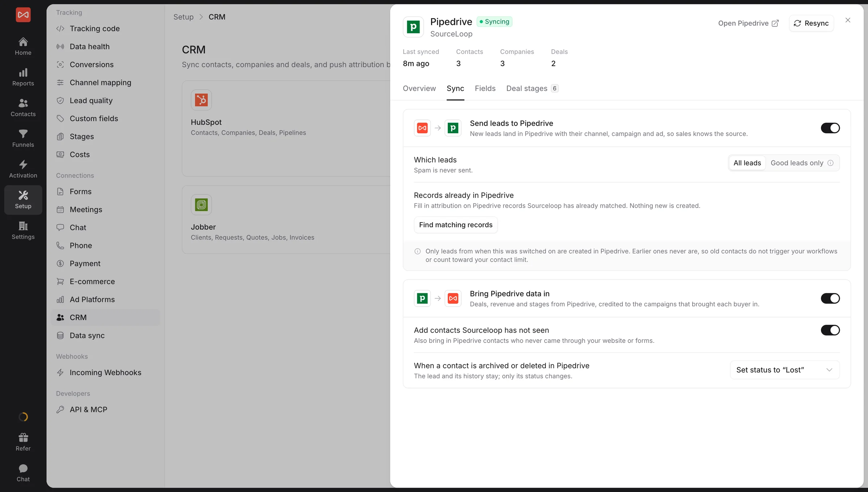Open Incoming Webhooks settings
This screenshot has height=492, width=868.
point(105,373)
